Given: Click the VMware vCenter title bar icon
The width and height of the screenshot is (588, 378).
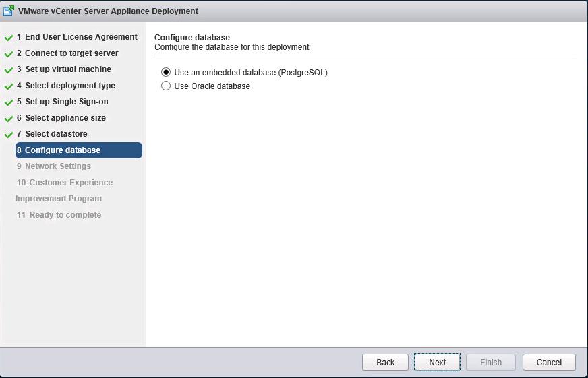Looking at the screenshot, I should pyautogui.click(x=9, y=11).
